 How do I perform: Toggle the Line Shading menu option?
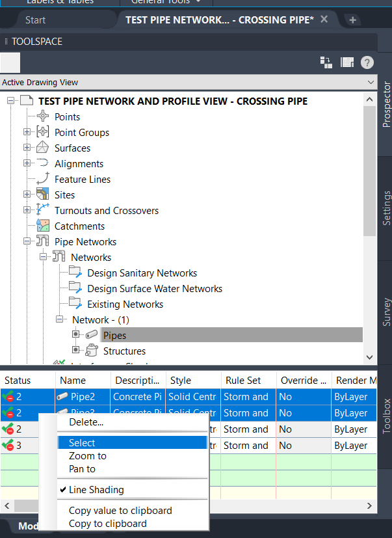132,490
